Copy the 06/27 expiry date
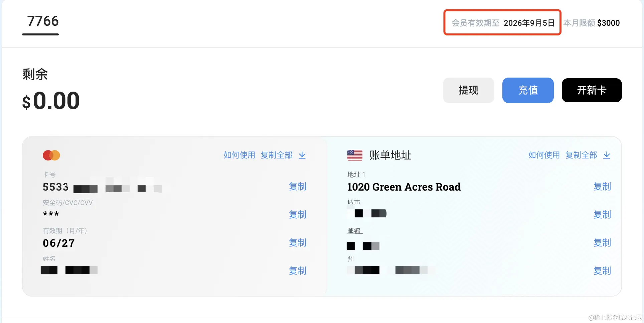 (297, 243)
